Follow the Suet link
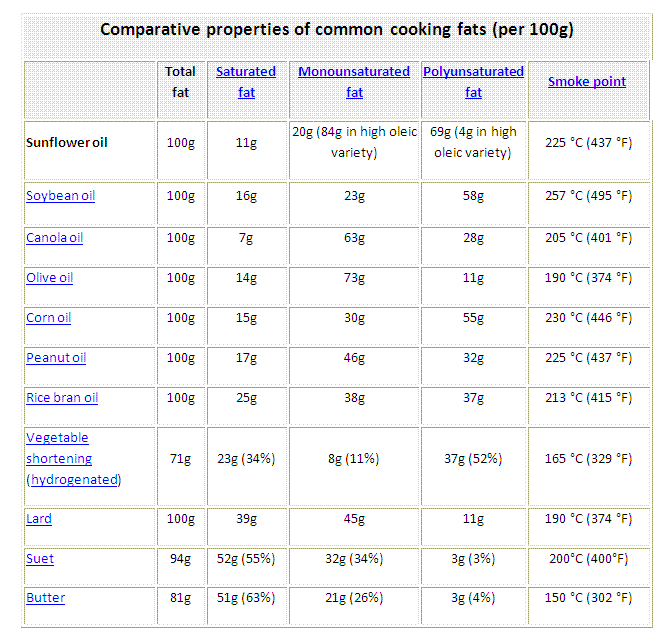The image size is (668, 636). (40, 558)
